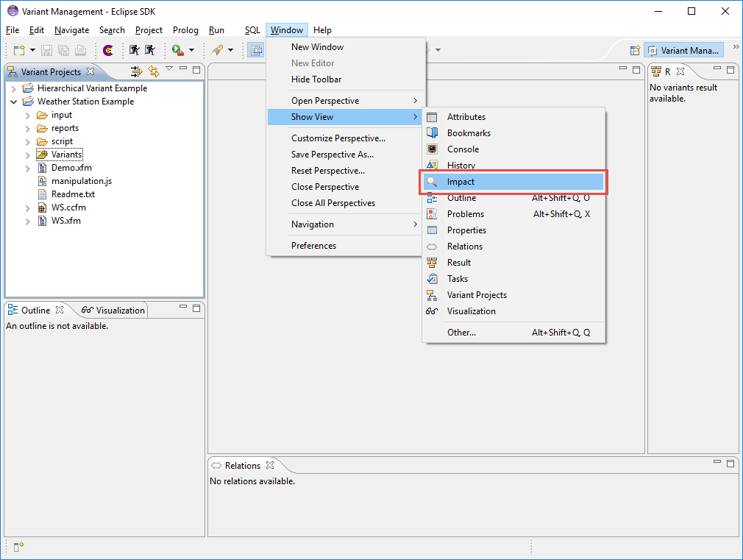Open the Open Perspective submenu
The width and height of the screenshot is (743, 560).
(346, 101)
